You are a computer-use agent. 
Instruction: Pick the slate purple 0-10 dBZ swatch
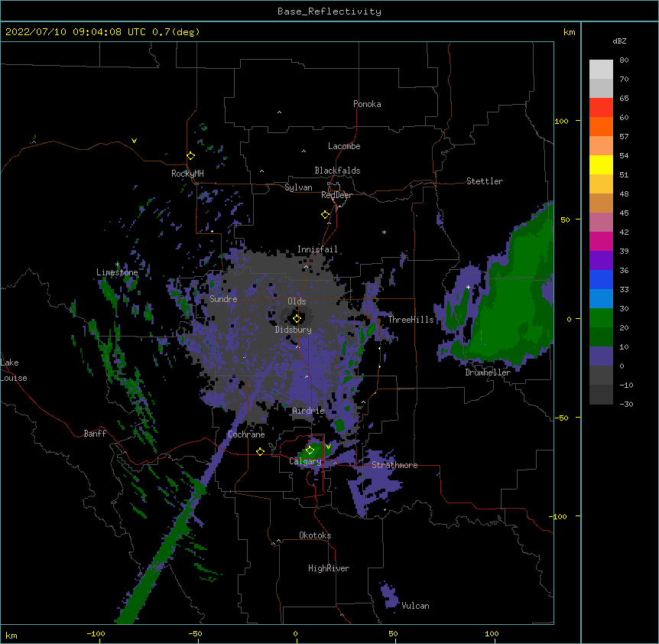pos(601,356)
